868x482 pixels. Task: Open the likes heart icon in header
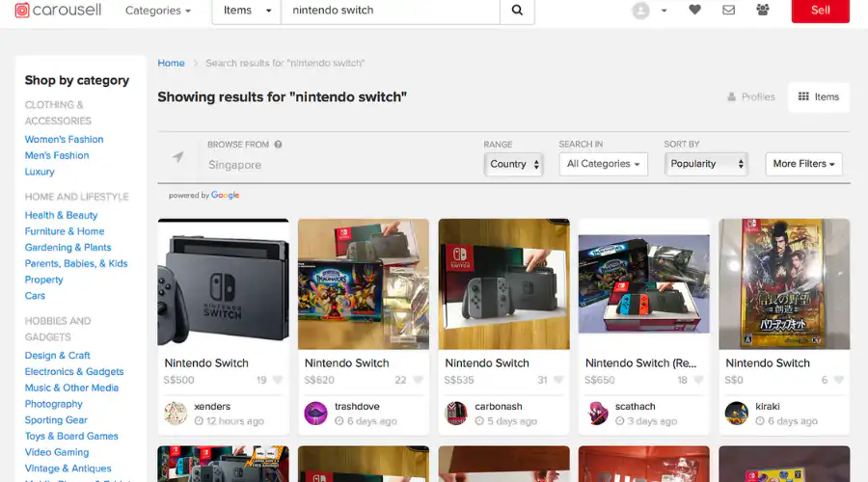click(x=694, y=10)
